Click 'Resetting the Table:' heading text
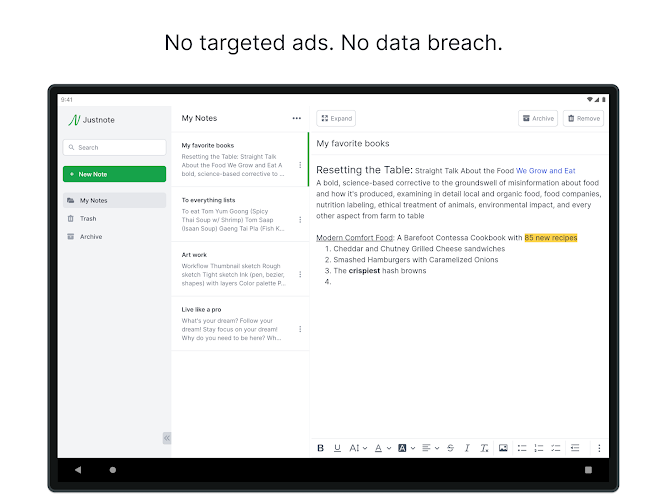 click(364, 170)
